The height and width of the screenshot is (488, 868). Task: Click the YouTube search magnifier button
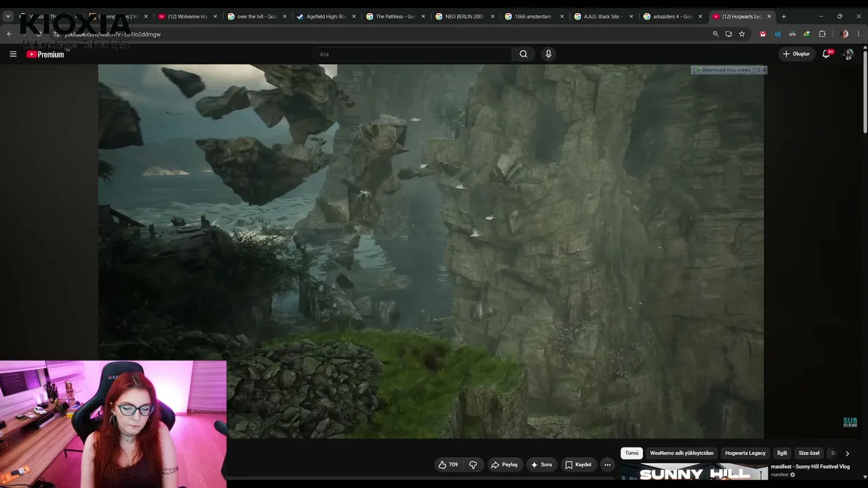(x=524, y=54)
